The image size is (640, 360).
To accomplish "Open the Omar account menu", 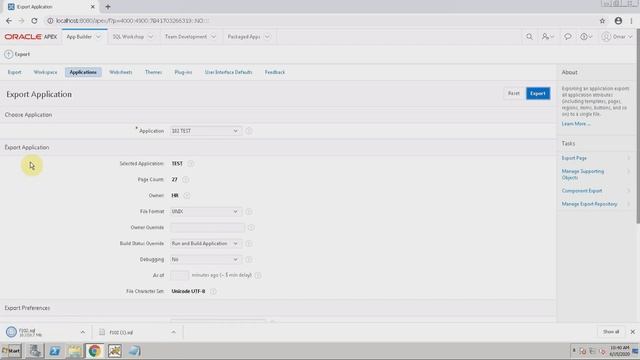I will click(x=616, y=37).
